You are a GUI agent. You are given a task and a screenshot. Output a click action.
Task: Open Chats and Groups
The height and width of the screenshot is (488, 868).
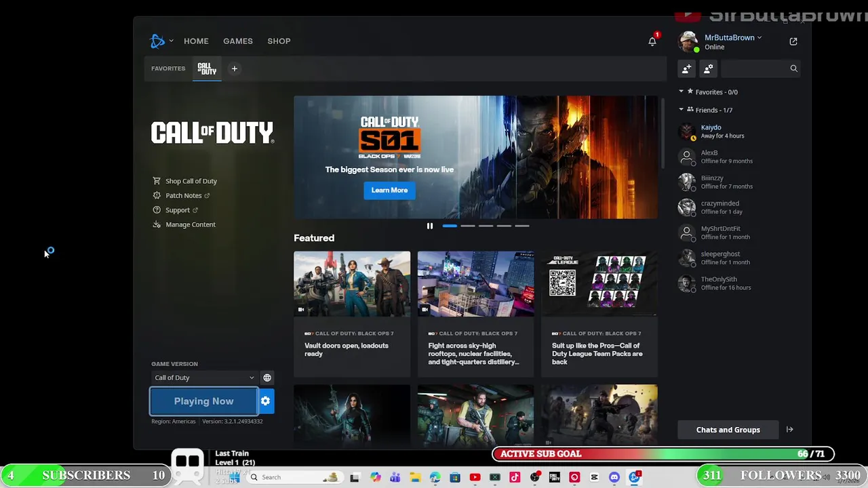pyautogui.click(x=728, y=430)
